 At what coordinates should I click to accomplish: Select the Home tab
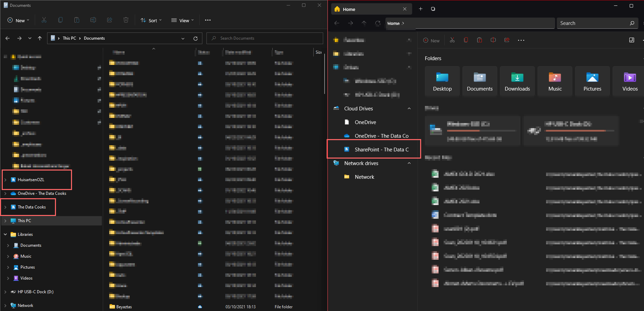371,9
